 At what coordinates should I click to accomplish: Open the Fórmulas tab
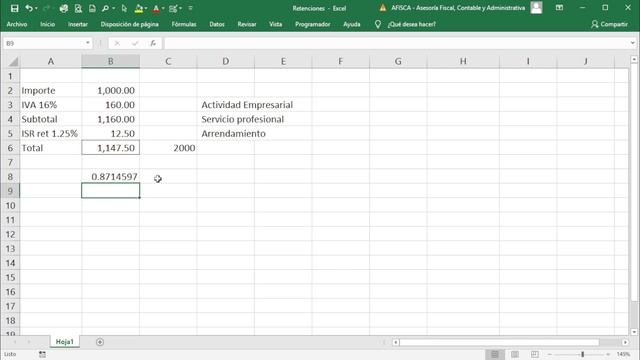[x=184, y=24]
